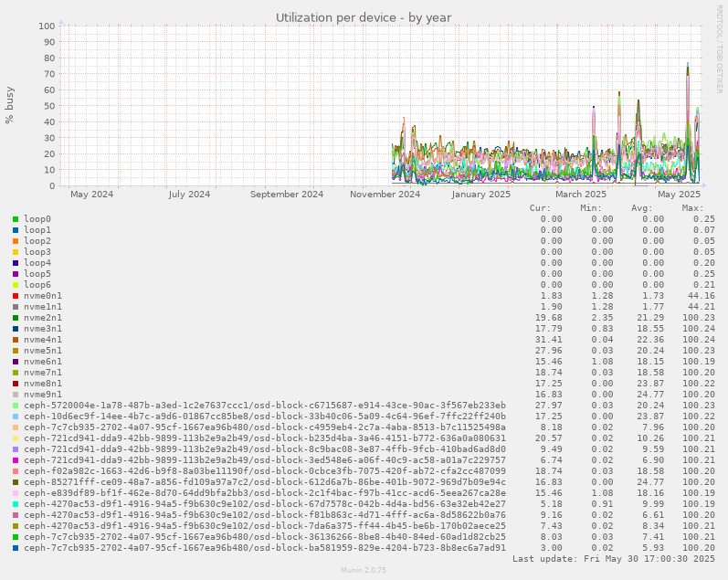Select the loop2 orange legend swatch

(16, 241)
